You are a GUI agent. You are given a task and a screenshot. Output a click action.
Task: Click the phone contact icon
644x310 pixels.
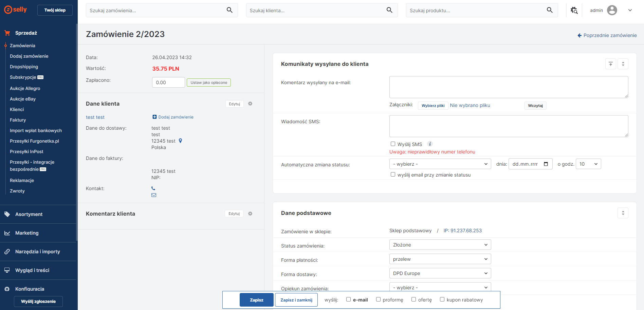153,188
